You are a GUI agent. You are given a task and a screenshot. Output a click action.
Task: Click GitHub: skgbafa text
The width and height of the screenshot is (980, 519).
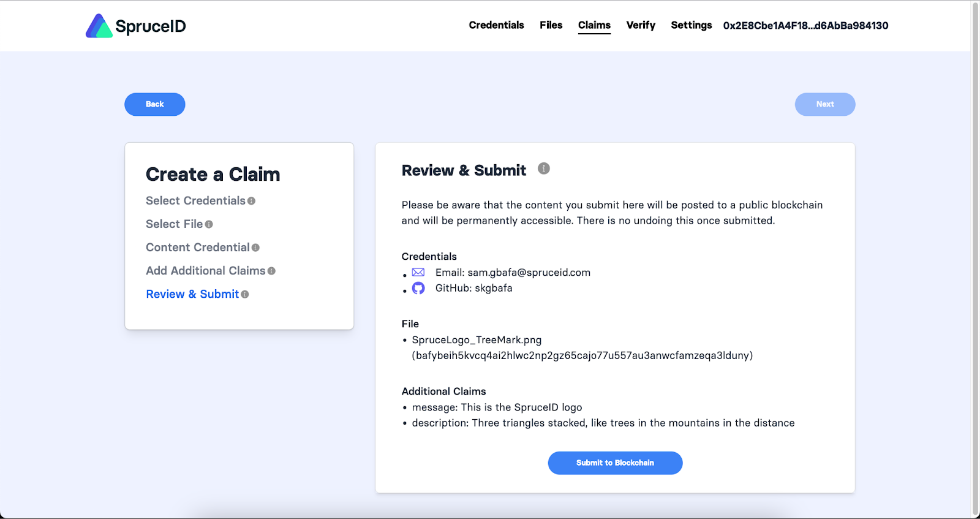tap(473, 288)
